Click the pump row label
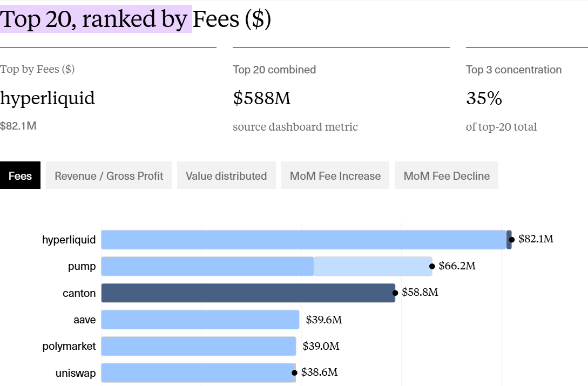The height and width of the screenshot is (386, 588). coord(82,267)
